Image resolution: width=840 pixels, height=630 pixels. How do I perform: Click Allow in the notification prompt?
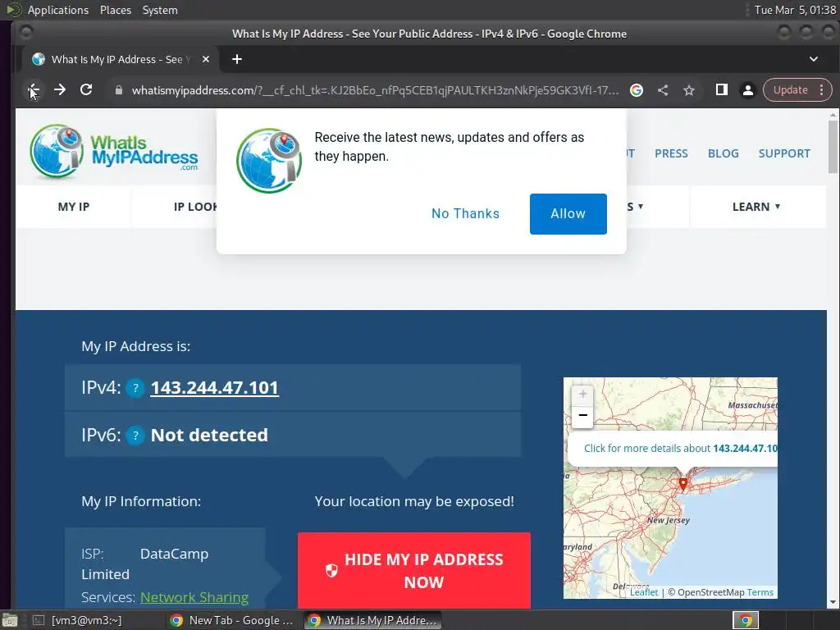[568, 214]
